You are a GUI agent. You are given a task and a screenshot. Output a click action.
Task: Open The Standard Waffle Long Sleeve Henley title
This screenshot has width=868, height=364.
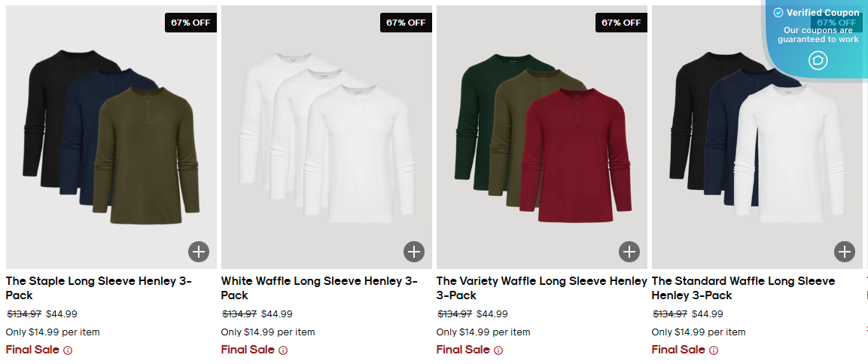(743, 288)
